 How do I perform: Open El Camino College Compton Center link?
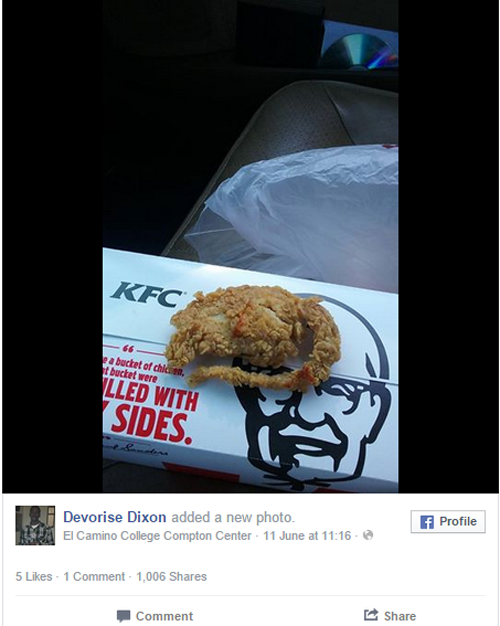157,535
